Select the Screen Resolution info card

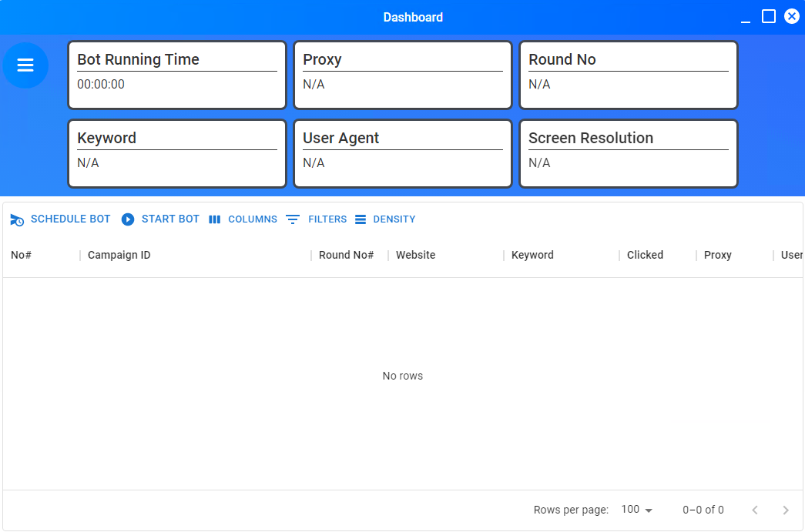coord(628,153)
